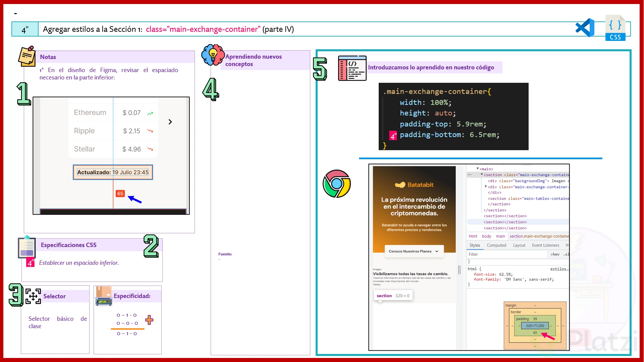
Task: Click the red downward trend icon for Stellar
Action: 150,149
